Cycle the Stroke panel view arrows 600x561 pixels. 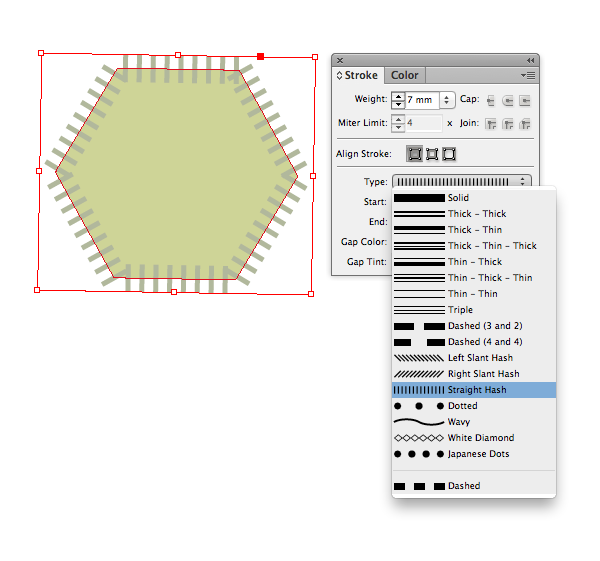pos(339,75)
